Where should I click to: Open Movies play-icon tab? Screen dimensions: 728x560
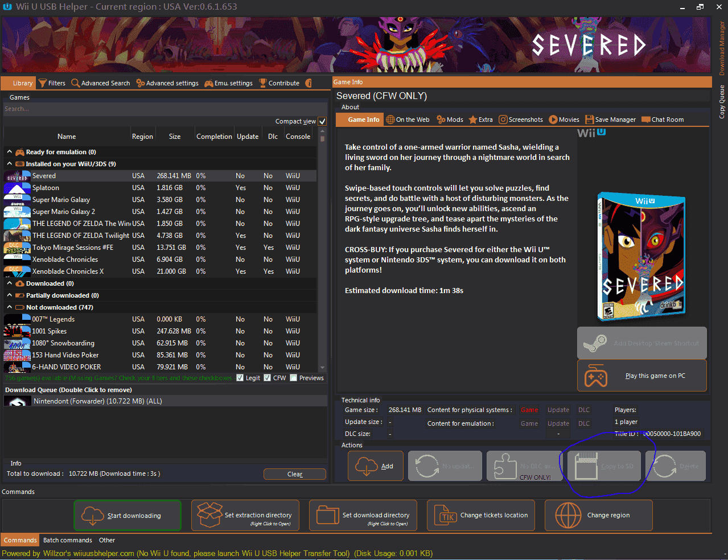[564, 120]
